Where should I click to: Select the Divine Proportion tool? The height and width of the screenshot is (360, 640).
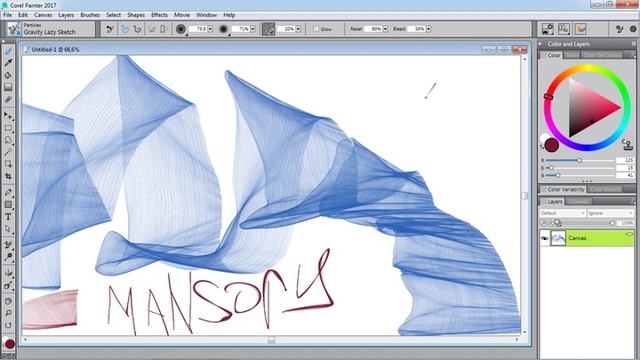[8, 285]
